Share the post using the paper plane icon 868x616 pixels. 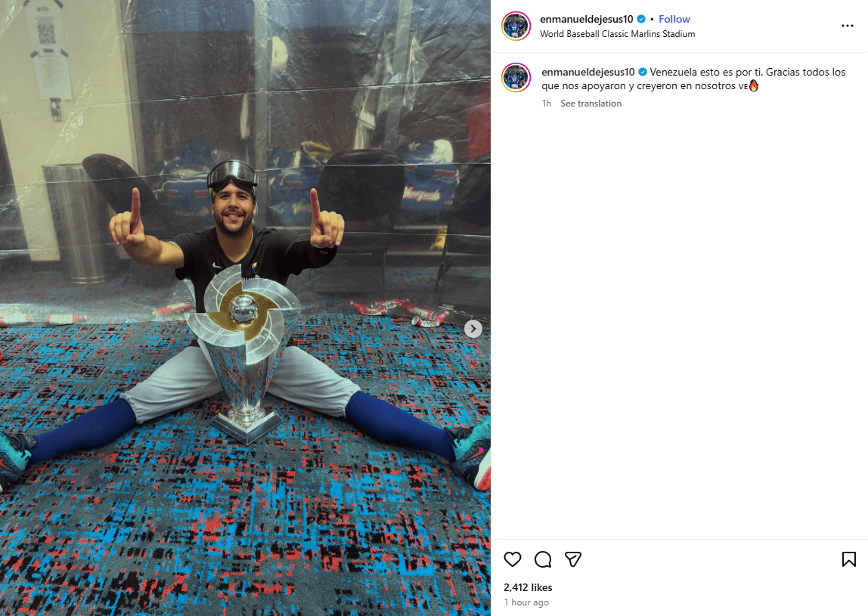[572, 559]
